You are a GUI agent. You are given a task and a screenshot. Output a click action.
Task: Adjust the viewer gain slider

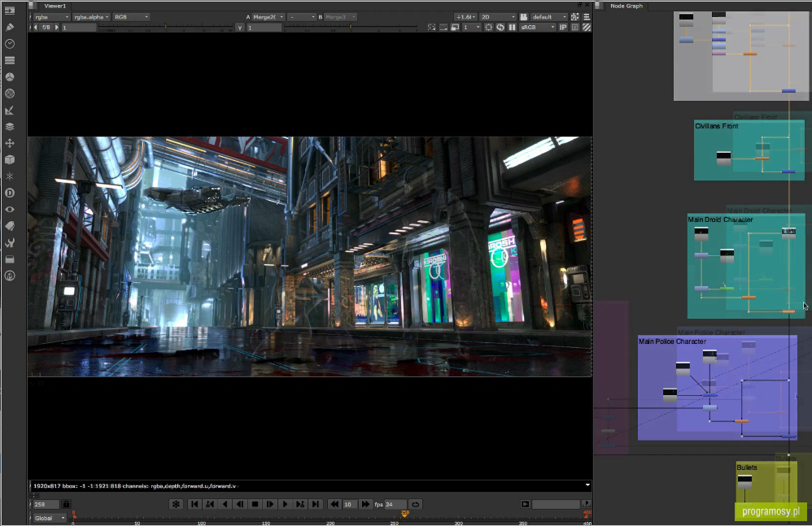[x=165, y=28]
